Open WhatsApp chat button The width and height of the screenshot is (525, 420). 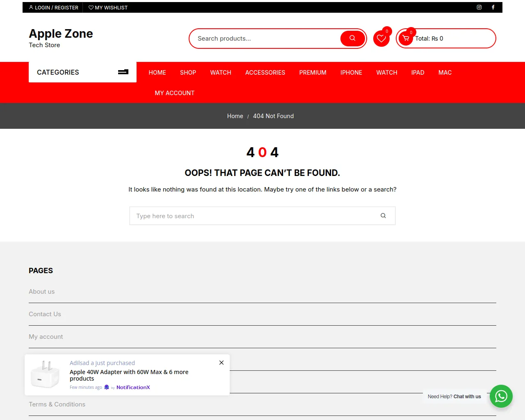pyautogui.click(x=501, y=396)
